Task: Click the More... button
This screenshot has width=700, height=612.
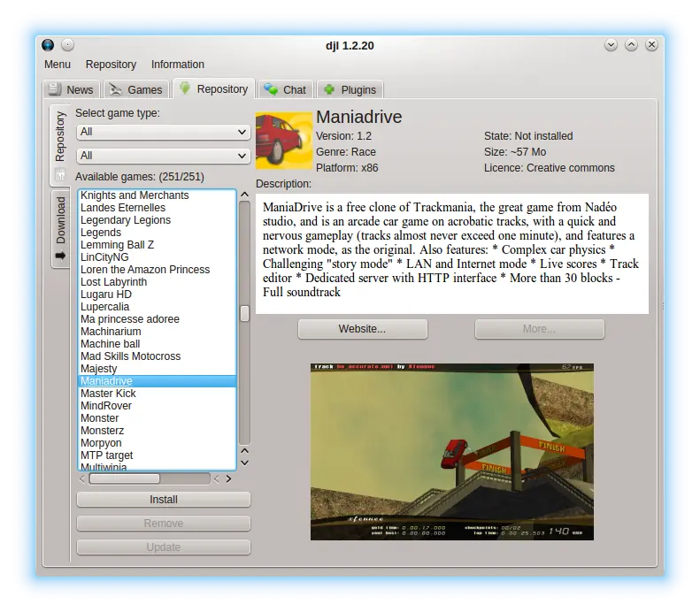Action: point(539,329)
